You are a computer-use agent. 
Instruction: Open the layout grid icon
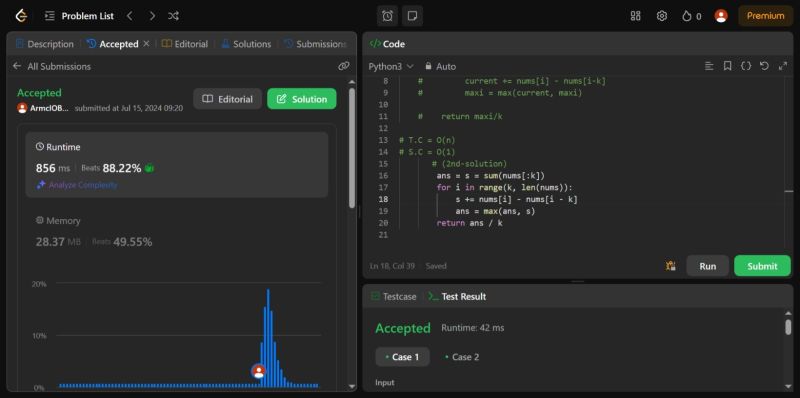tap(635, 16)
